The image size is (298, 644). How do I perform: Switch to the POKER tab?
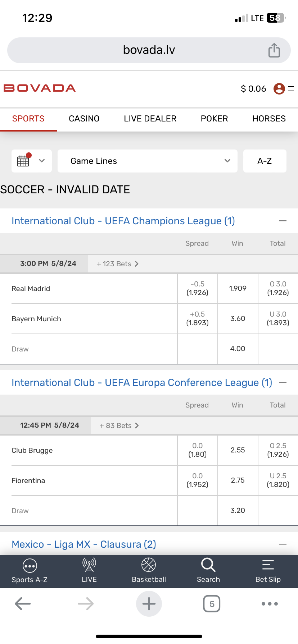(214, 119)
